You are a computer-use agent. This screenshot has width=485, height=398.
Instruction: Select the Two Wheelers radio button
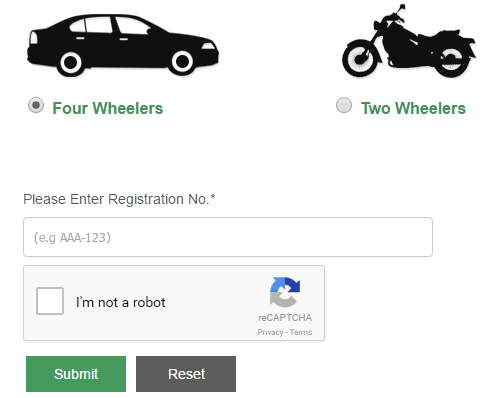pos(344,105)
